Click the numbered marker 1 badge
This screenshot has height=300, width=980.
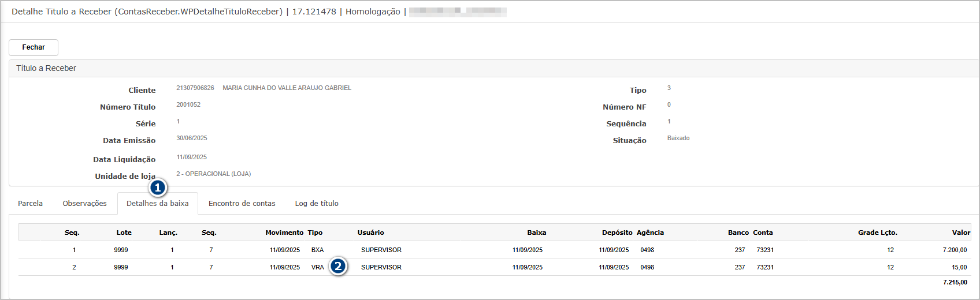tap(158, 188)
